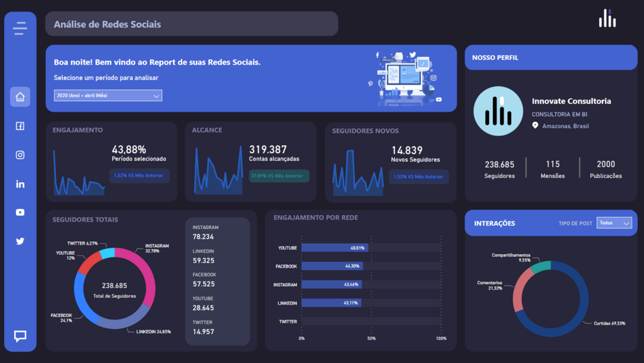Click the bar-chart logo in top right
Image resolution: width=644 pixels, height=363 pixels.
tap(607, 19)
